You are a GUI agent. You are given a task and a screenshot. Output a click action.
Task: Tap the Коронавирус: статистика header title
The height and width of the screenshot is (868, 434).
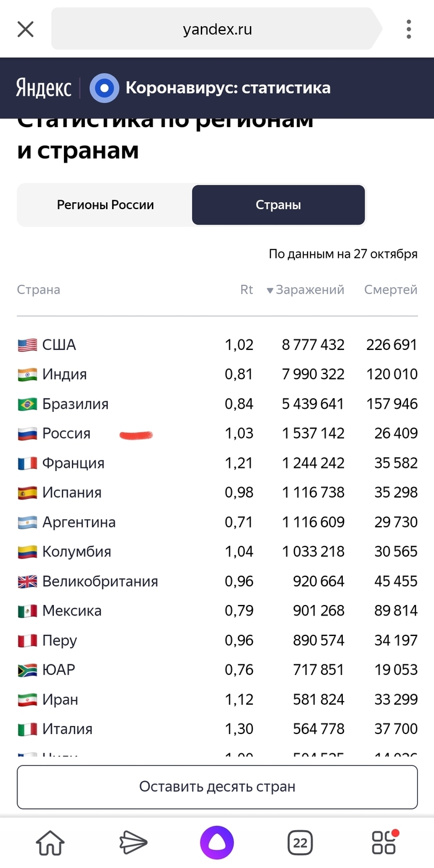[x=228, y=88]
